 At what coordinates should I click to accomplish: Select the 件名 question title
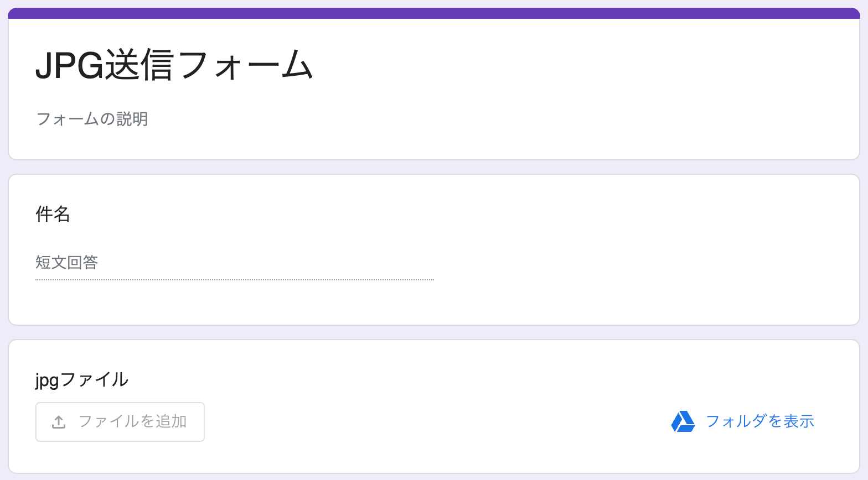click(x=53, y=214)
